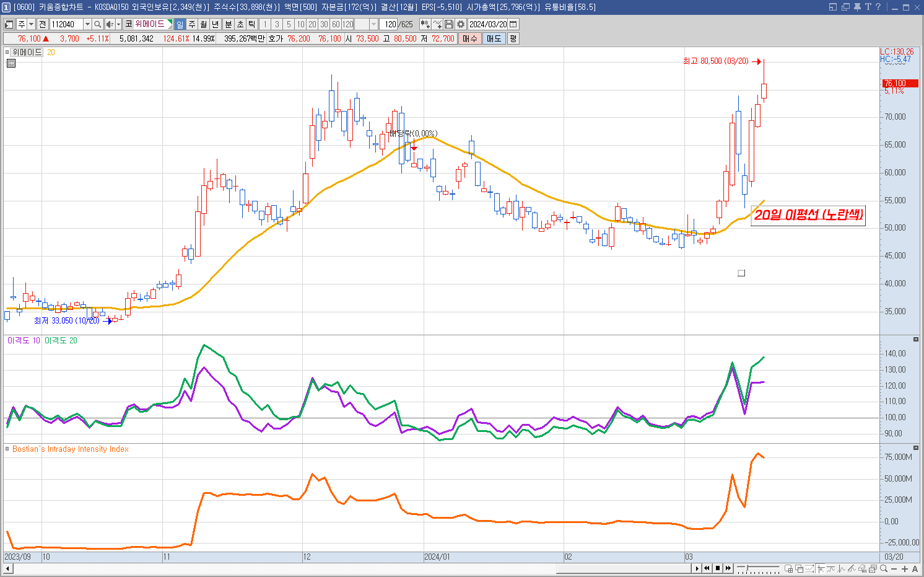Click the 평 button next to 매도
Image resolution: width=924 pixels, height=577 pixels.
click(513, 38)
